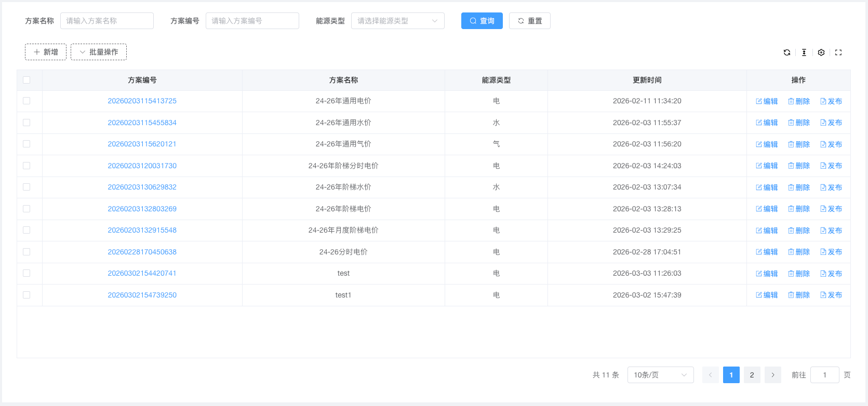Publish plan 24-26年阶梯水价
868x406 pixels.
[831, 187]
